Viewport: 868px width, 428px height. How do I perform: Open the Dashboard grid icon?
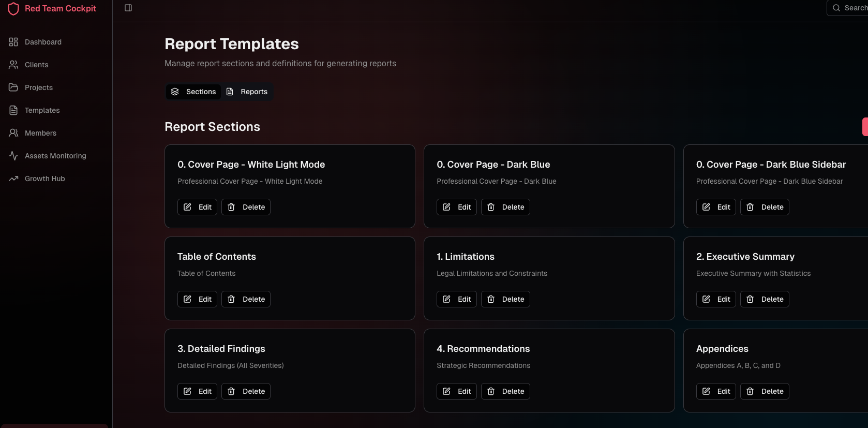point(13,42)
